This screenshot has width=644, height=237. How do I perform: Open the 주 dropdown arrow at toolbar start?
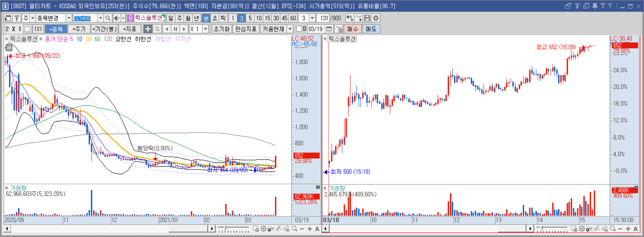[33, 18]
